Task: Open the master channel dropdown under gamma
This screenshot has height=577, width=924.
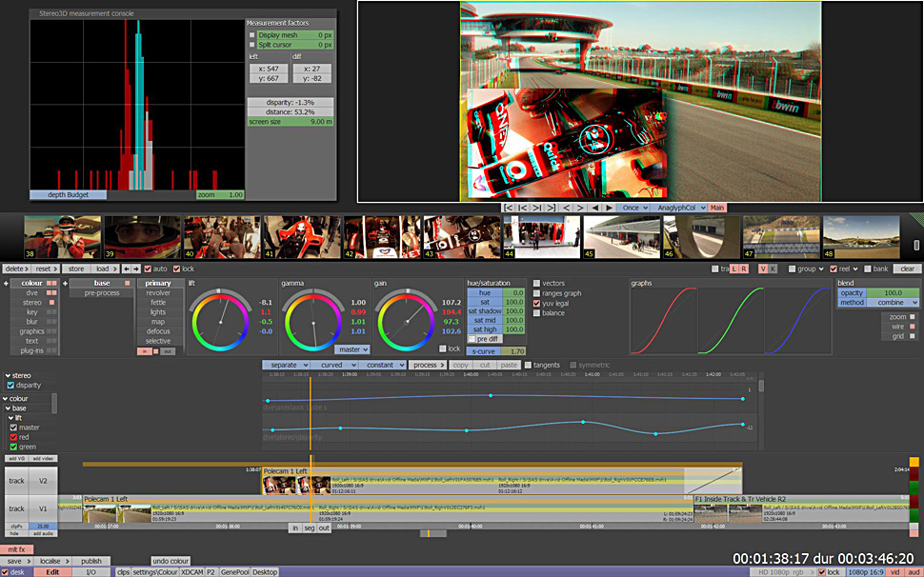Action: pos(352,349)
